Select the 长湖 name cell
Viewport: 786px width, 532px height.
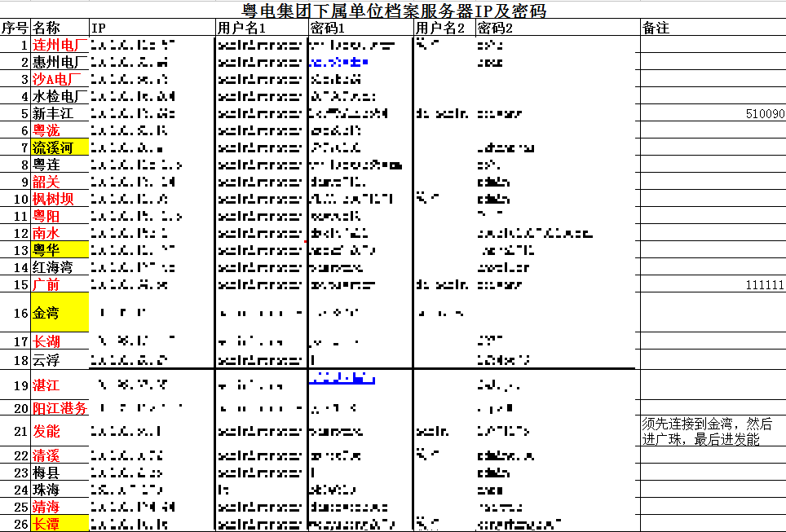(60, 341)
